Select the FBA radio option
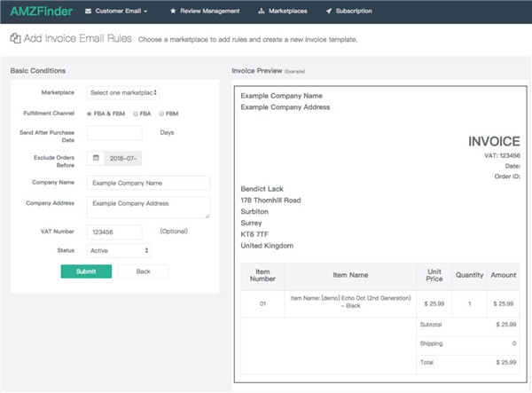The image size is (532, 393). (x=135, y=114)
